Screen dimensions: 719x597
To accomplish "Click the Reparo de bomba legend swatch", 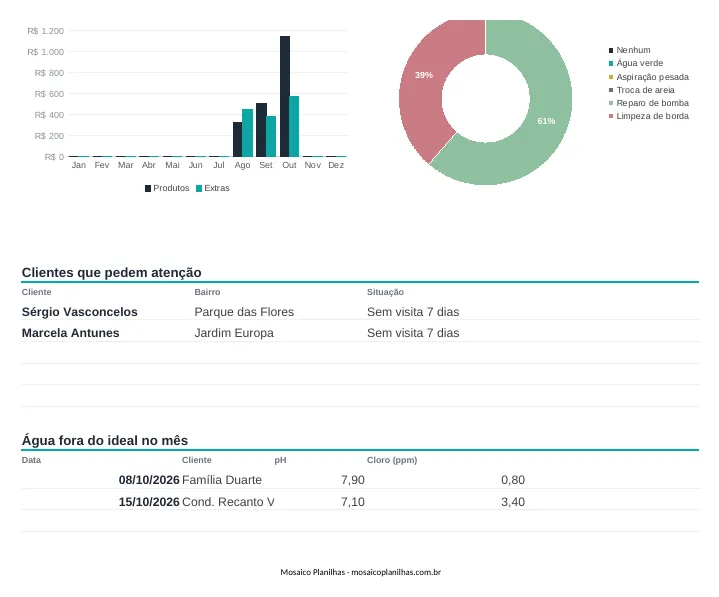I will [x=611, y=103].
